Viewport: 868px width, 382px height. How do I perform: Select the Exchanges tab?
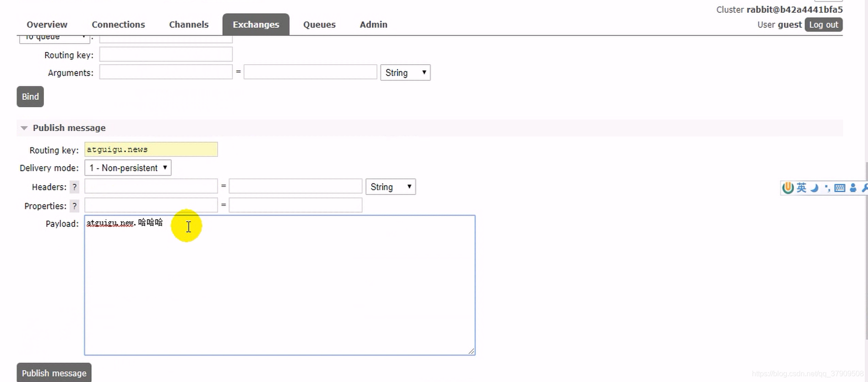256,24
